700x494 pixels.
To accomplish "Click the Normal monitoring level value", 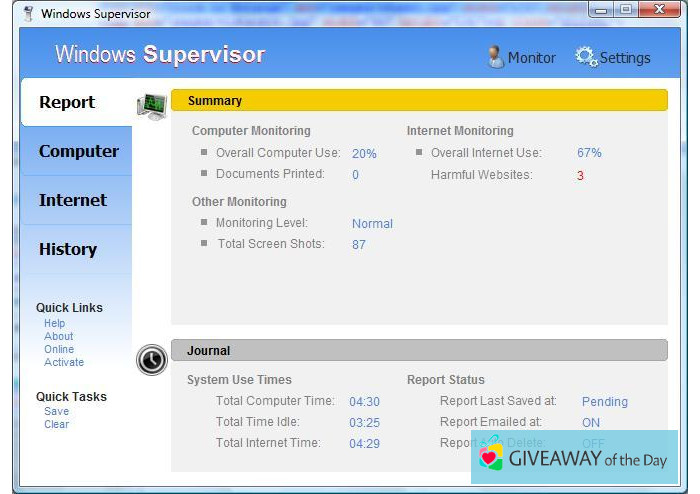I will [372, 224].
